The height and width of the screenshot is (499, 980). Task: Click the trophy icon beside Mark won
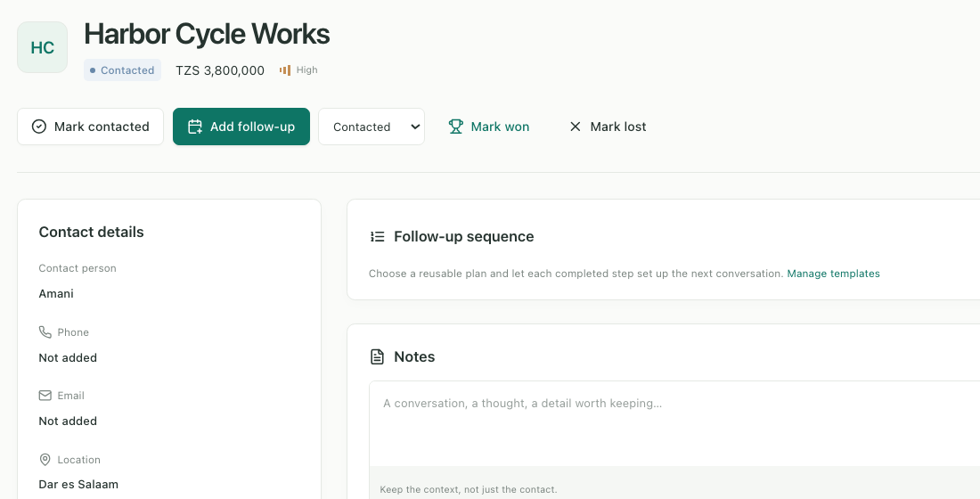pos(455,127)
